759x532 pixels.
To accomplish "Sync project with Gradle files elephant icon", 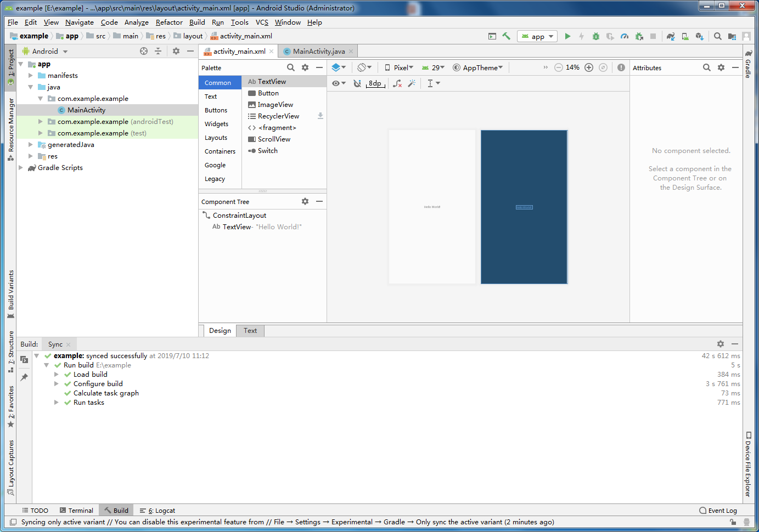I will pos(671,36).
